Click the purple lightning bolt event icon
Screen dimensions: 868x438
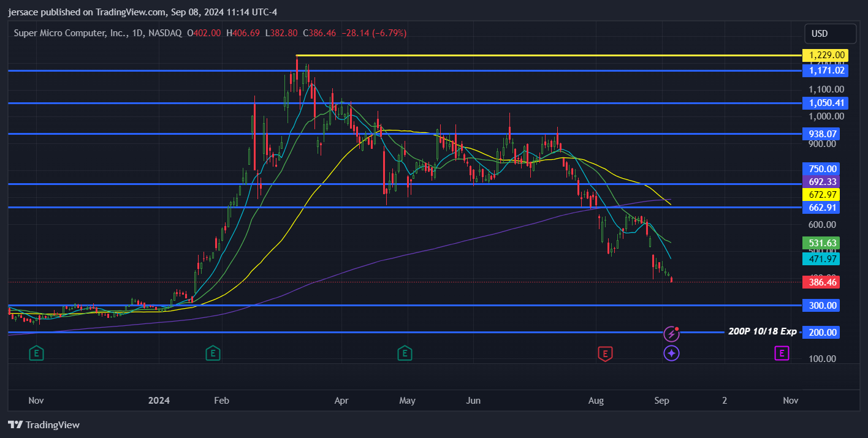coord(672,334)
